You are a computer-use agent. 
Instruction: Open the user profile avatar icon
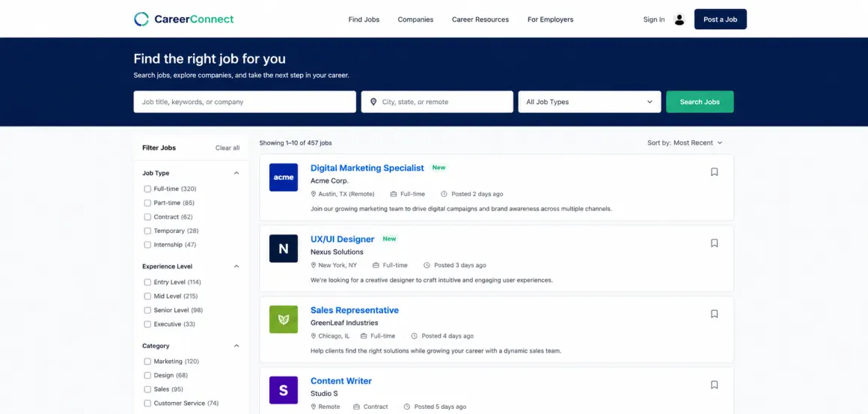coord(679,19)
